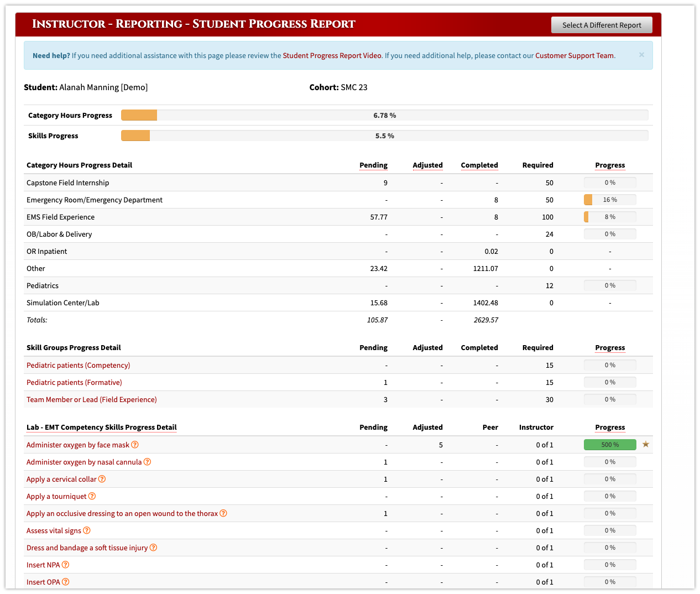Click Progress header in Skill Groups table
700x594 pixels.
610,347
